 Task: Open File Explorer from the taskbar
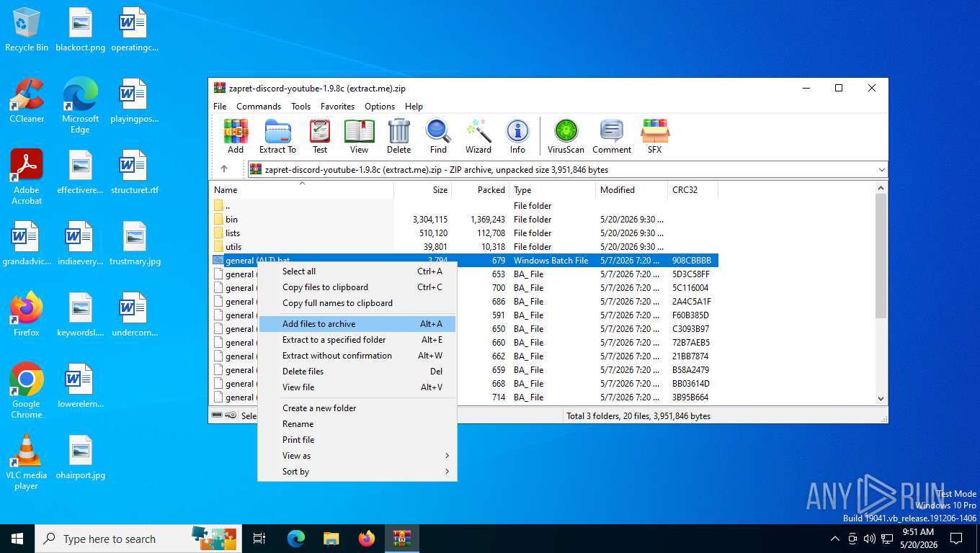tap(331, 539)
